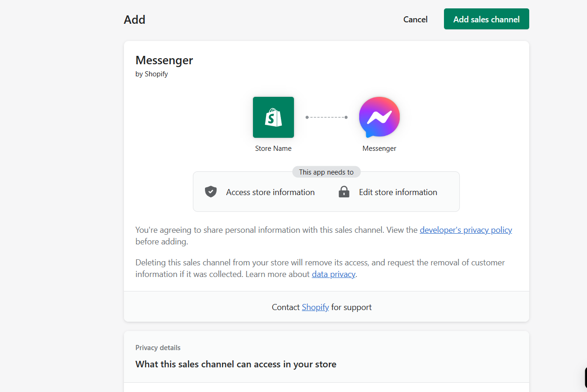Image resolution: width=587 pixels, height=392 pixels.
Task: Open the data privacy link
Action: [x=334, y=274]
